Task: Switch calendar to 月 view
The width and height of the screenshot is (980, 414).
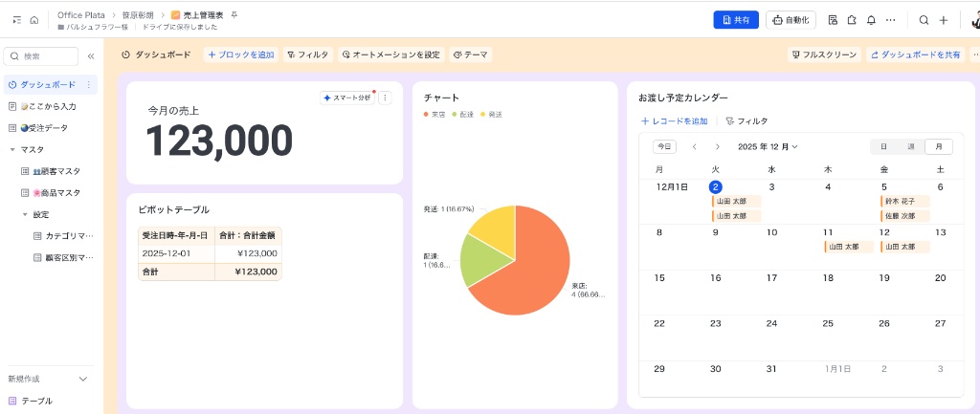Action: tap(939, 146)
